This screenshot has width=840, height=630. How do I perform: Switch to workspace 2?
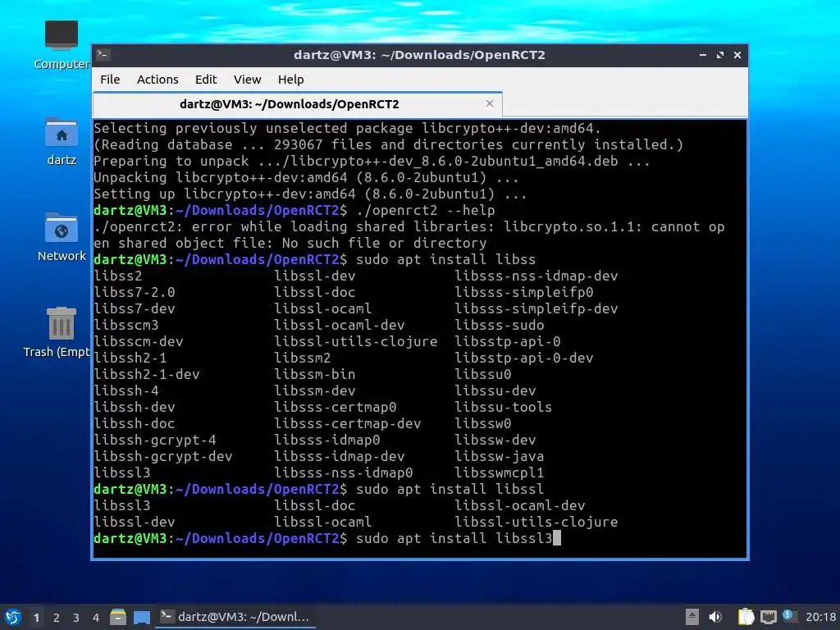[x=57, y=618]
